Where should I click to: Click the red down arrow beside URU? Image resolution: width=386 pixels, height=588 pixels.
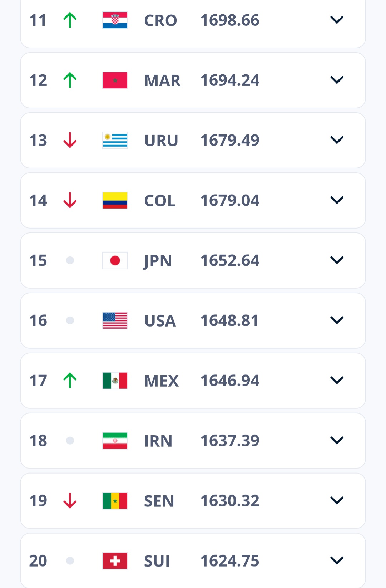point(70,140)
